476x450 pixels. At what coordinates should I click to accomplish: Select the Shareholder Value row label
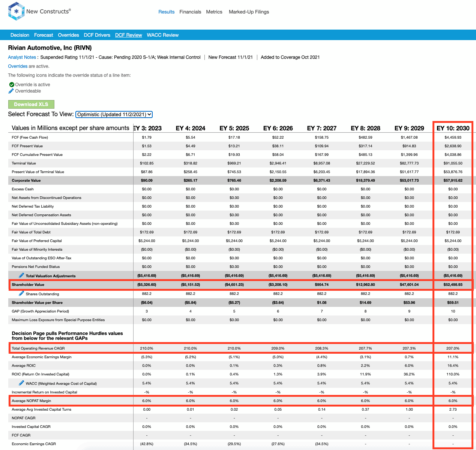28,285
